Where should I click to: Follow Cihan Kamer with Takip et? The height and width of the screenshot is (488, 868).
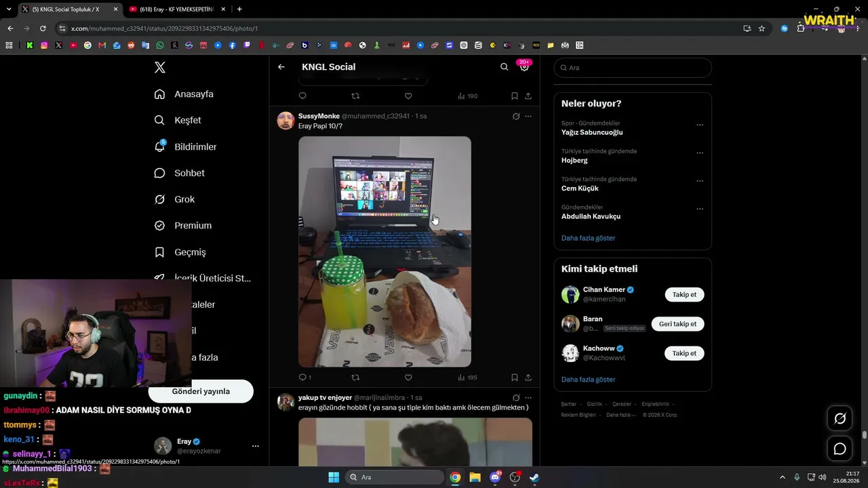[x=684, y=295]
